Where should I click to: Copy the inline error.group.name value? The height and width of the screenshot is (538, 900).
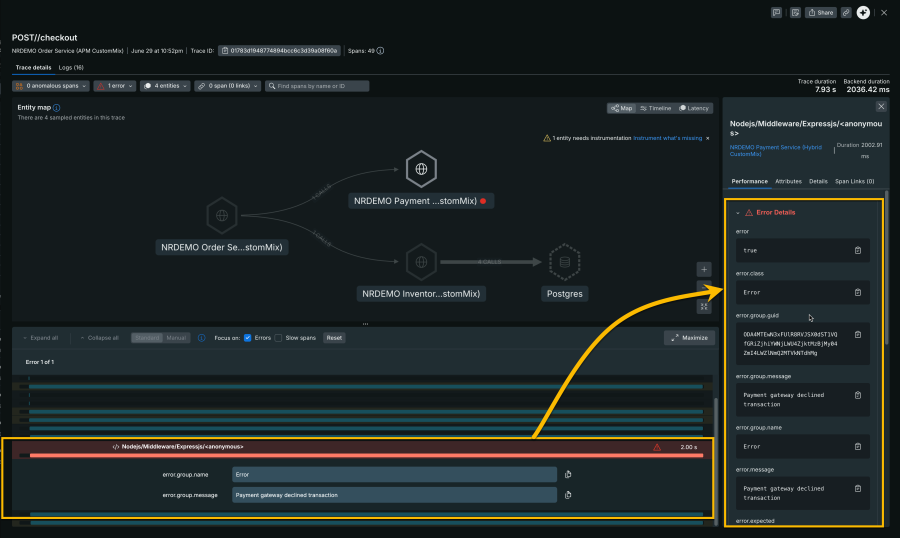click(x=568, y=474)
